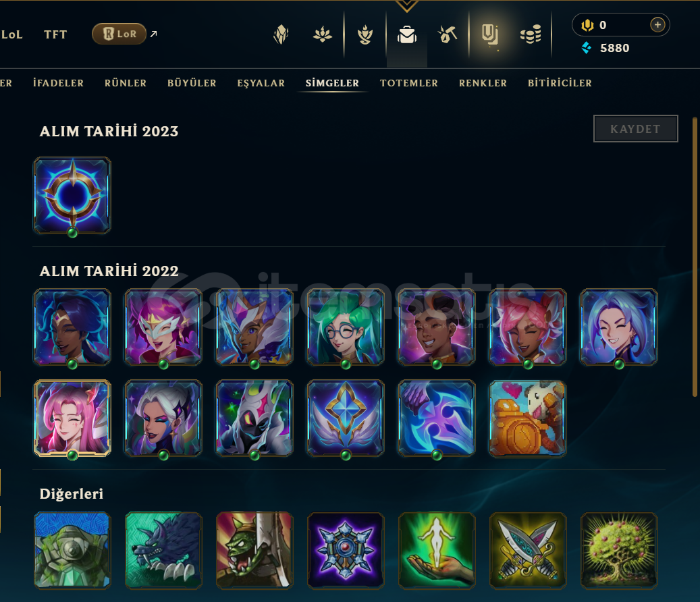The width and height of the screenshot is (700, 602).
Task: Click the lotus flower icon in navbar
Action: pyautogui.click(x=322, y=34)
